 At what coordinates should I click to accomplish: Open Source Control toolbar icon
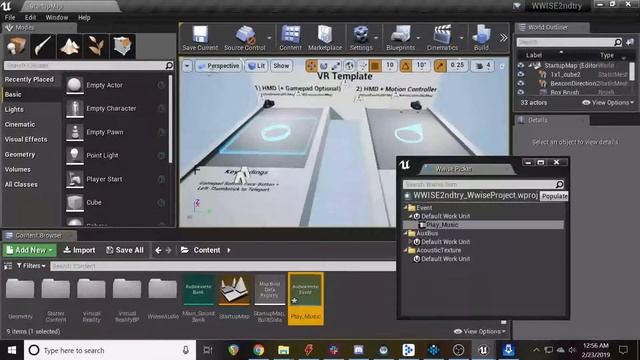[x=244, y=38]
